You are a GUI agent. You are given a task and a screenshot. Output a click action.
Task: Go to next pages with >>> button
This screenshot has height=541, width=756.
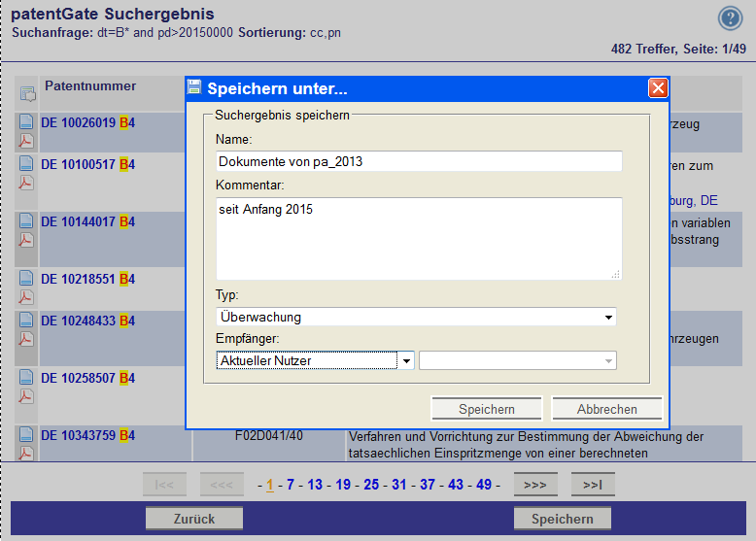535,485
